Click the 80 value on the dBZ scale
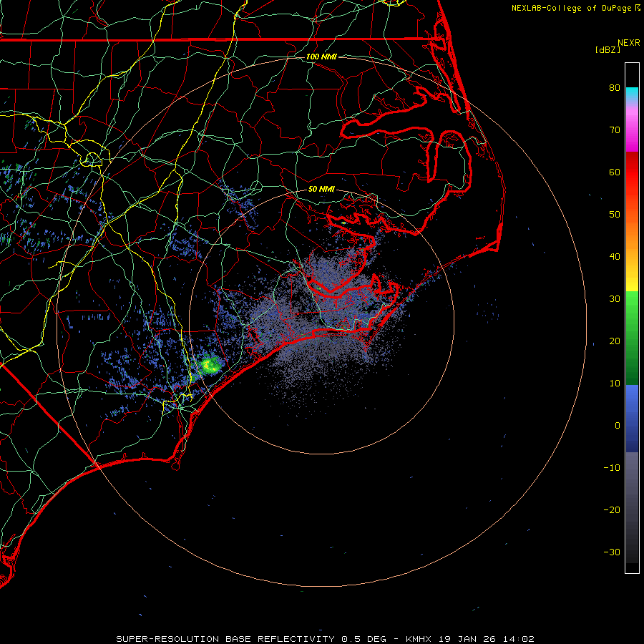The width and height of the screenshot is (644, 644). (615, 88)
